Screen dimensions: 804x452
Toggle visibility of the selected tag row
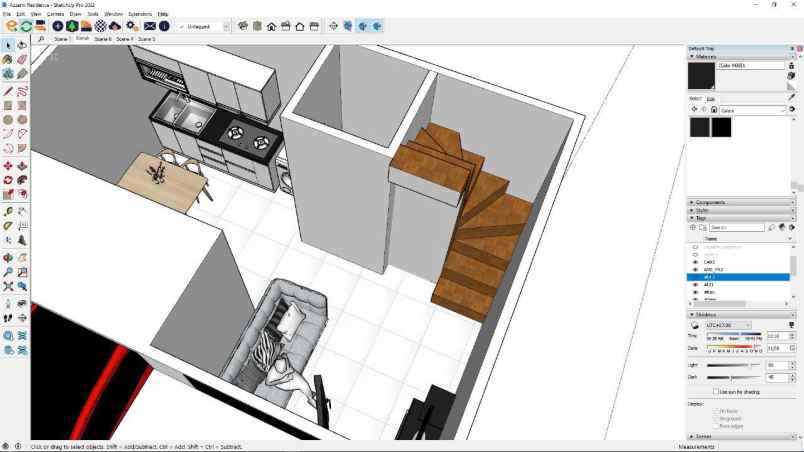[x=695, y=277]
